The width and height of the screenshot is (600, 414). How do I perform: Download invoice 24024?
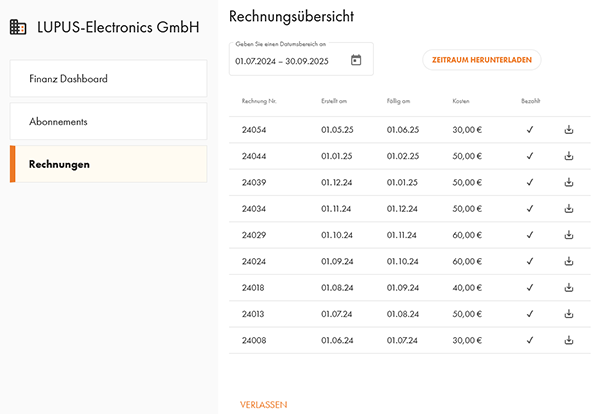569,261
